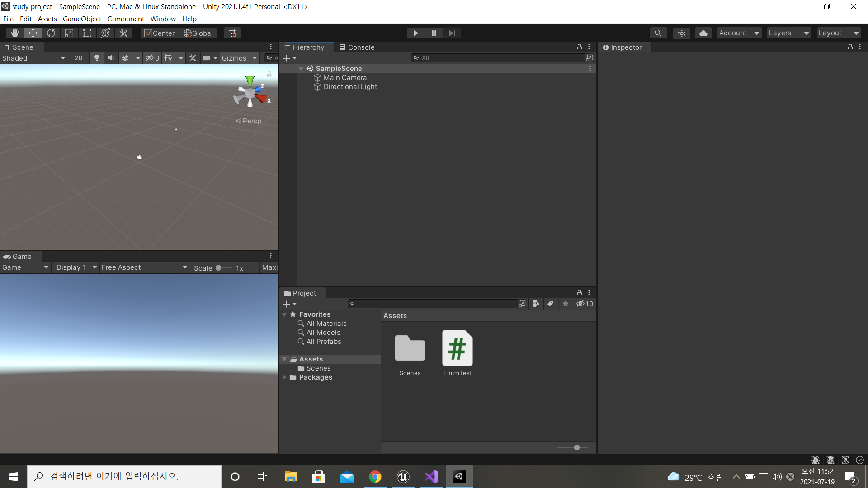Open the Layers dropdown
Viewport: 868px width, 488px height.
[788, 33]
